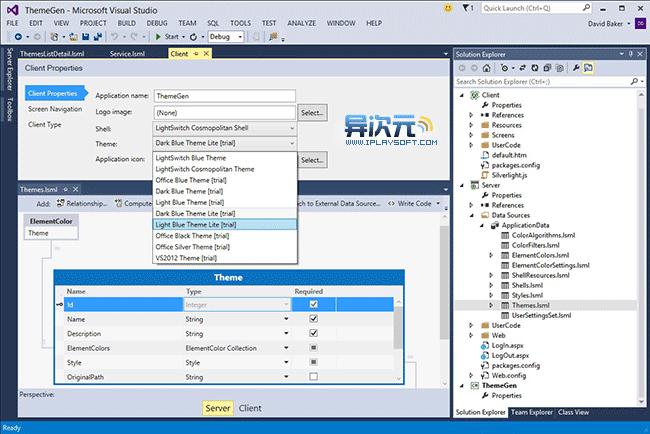
Task: Collapse the Data Sources node
Action: tap(472, 216)
